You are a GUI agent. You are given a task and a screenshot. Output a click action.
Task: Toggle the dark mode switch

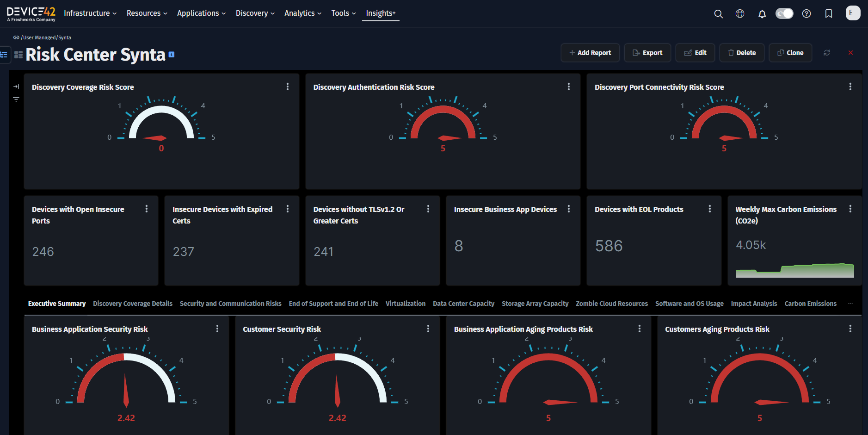[x=784, y=13]
